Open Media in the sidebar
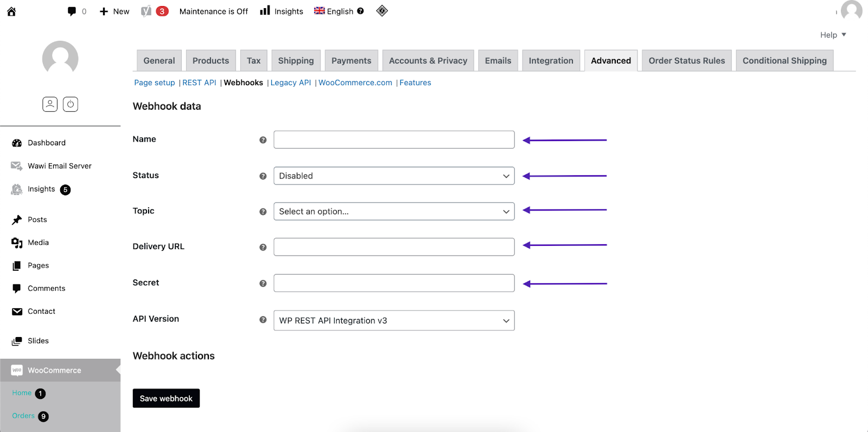Image resolution: width=868 pixels, height=432 pixels. pos(38,243)
